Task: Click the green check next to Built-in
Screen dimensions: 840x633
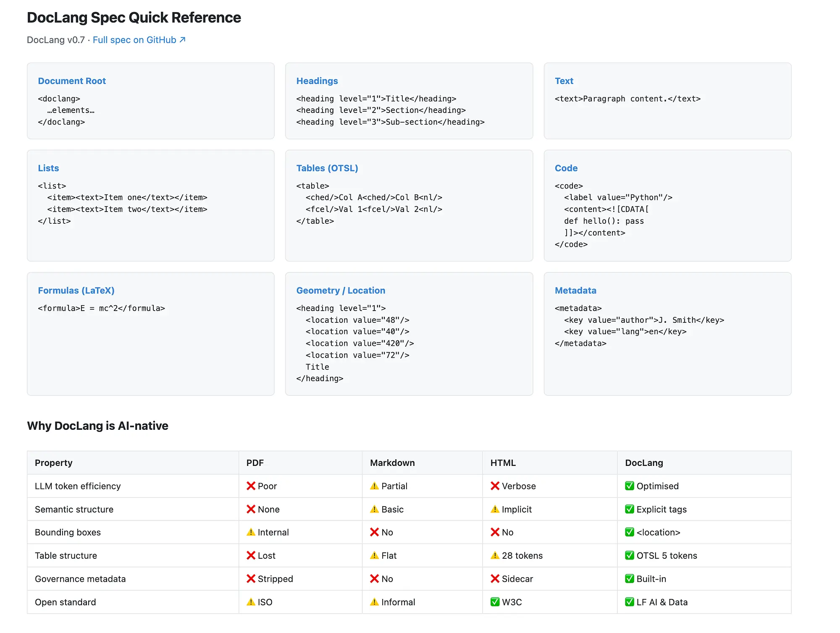Action: [x=630, y=579]
